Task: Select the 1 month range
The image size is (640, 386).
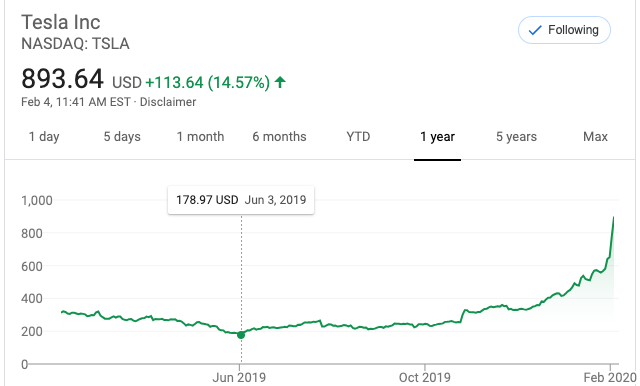Action: 200,137
